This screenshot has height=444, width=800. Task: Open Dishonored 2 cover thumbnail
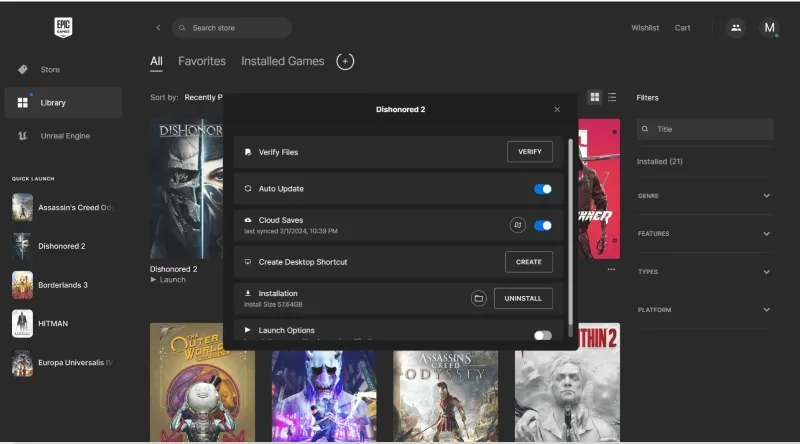[x=186, y=189]
